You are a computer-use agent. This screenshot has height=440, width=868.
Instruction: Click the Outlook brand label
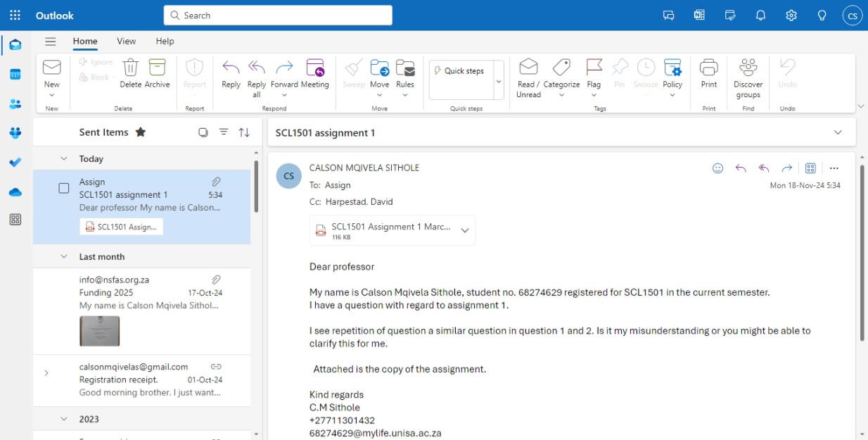click(55, 15)
